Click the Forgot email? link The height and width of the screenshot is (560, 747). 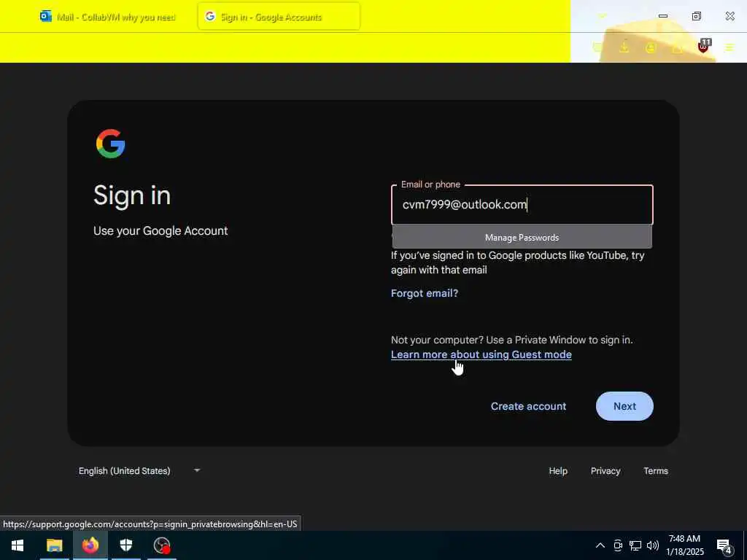425,293
